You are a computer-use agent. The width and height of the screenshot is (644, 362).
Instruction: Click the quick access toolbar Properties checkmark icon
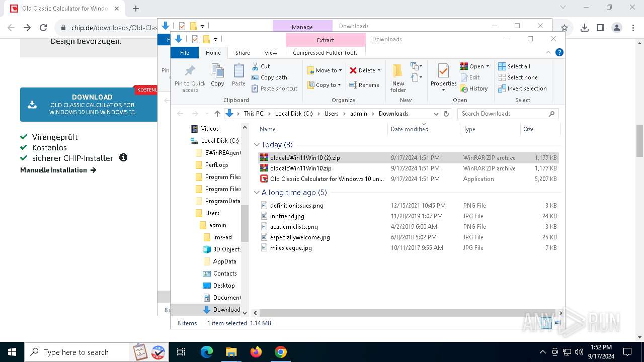pyautogui.click(x=195, y=39)
